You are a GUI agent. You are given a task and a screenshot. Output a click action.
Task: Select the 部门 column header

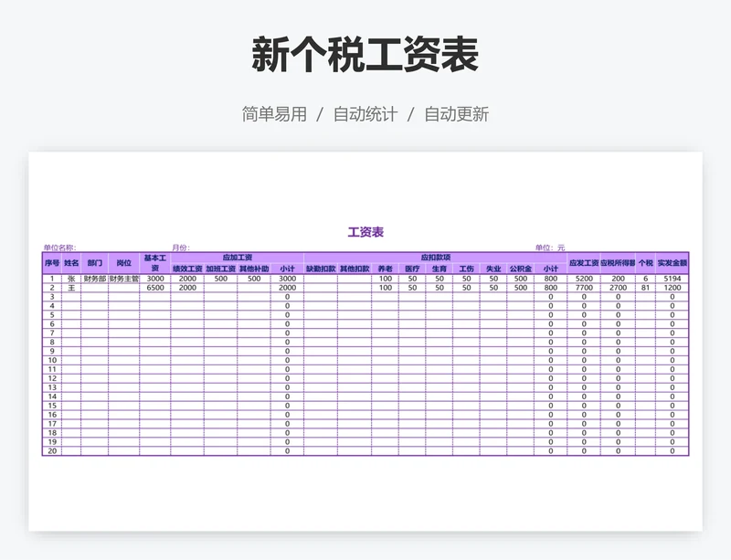click(95, 263)
